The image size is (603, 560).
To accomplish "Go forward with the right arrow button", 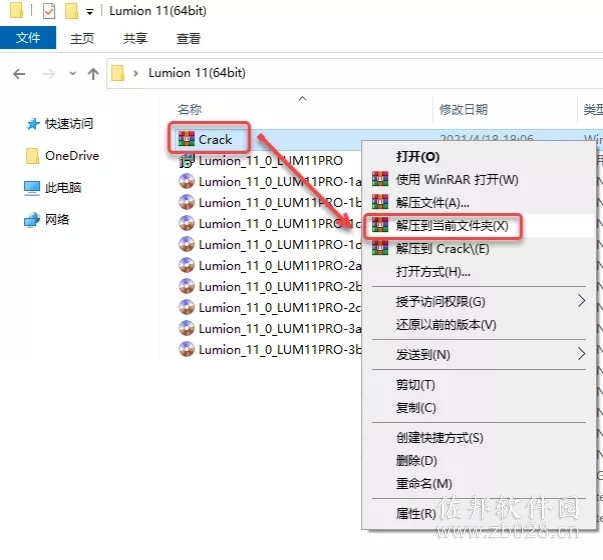I will [49, 73].
